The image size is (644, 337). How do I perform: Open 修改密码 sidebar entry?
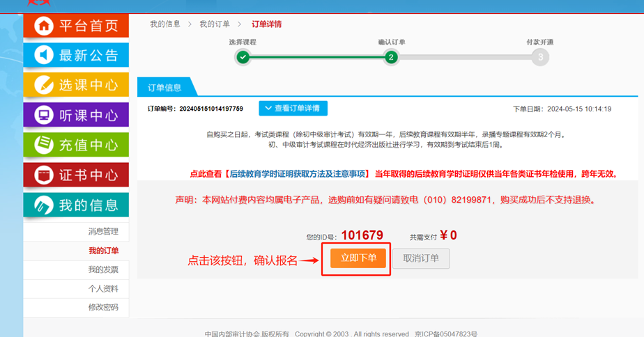tap(103, 307)
